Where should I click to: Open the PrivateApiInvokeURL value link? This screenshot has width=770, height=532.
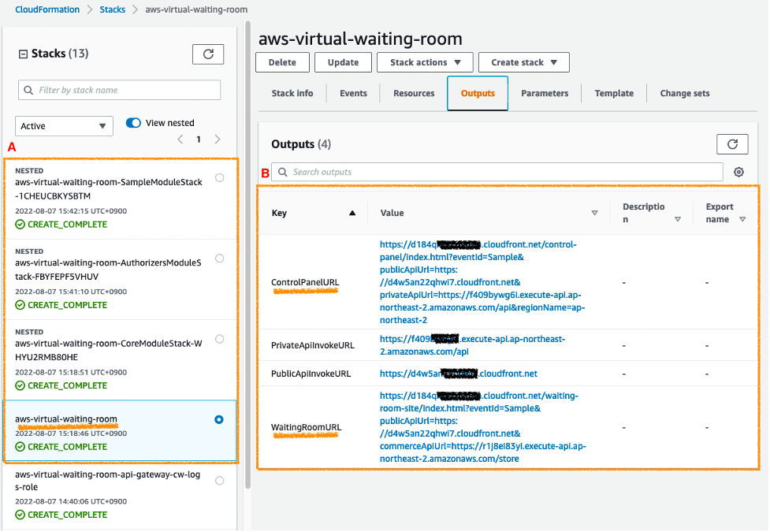pyautogui.click(x=472, y=345)
